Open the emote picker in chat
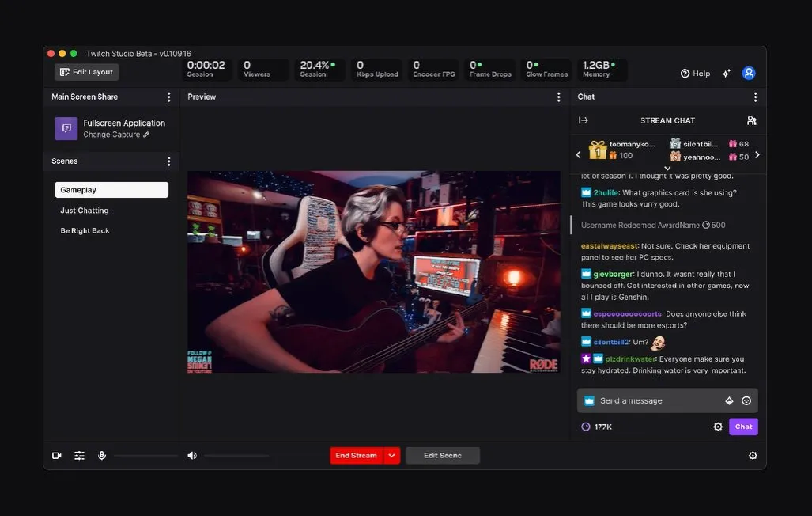812x516 pixels. (x=746, y=400)
